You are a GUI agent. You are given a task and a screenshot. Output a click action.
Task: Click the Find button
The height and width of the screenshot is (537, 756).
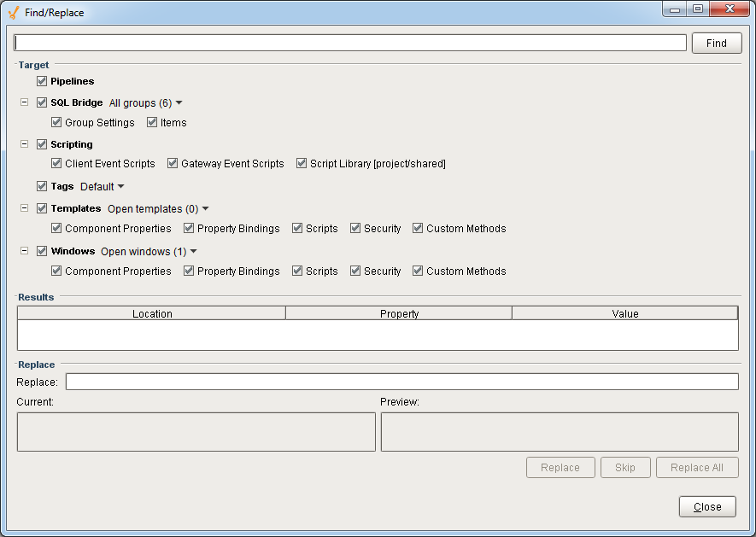(x=716, y=43)
